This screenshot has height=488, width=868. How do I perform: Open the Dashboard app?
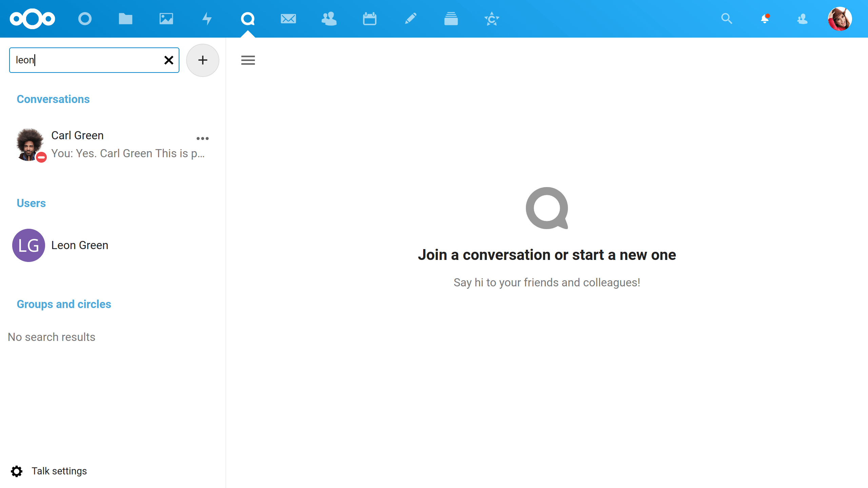pos(84,19)
